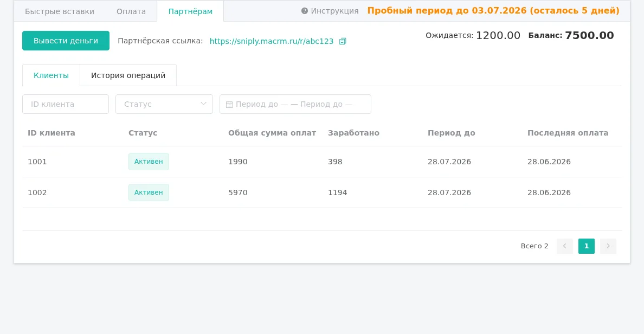The width and height of the screenshot is (644, 334).
Task: Open the partner link sniply.macrm.ru/r/abc123
Action: pyautogui.click(x=272, y=41)
